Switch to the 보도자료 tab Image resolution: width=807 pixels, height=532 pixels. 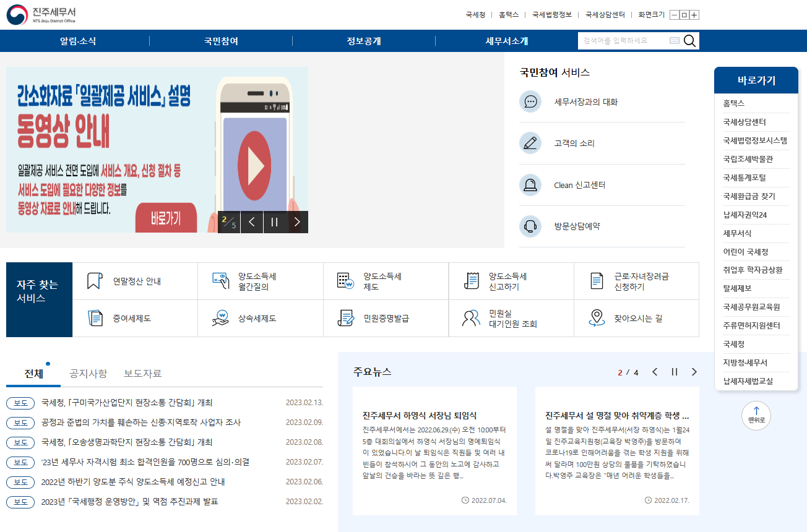click(143, 373)
